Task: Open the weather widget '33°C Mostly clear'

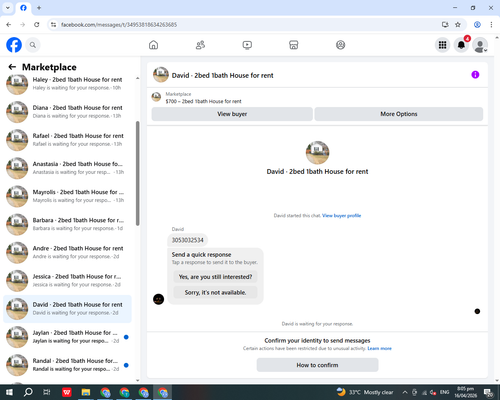Action: (365, 392)
